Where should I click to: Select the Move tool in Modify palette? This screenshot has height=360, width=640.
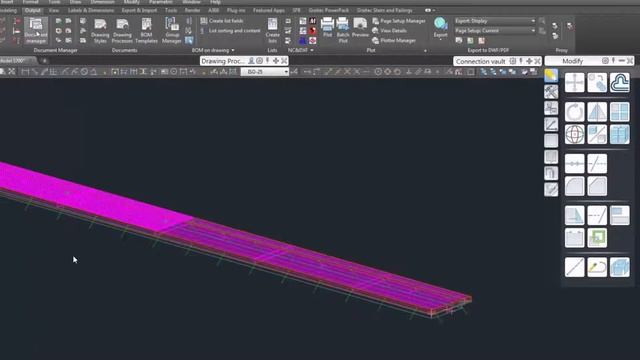(574, 82)
